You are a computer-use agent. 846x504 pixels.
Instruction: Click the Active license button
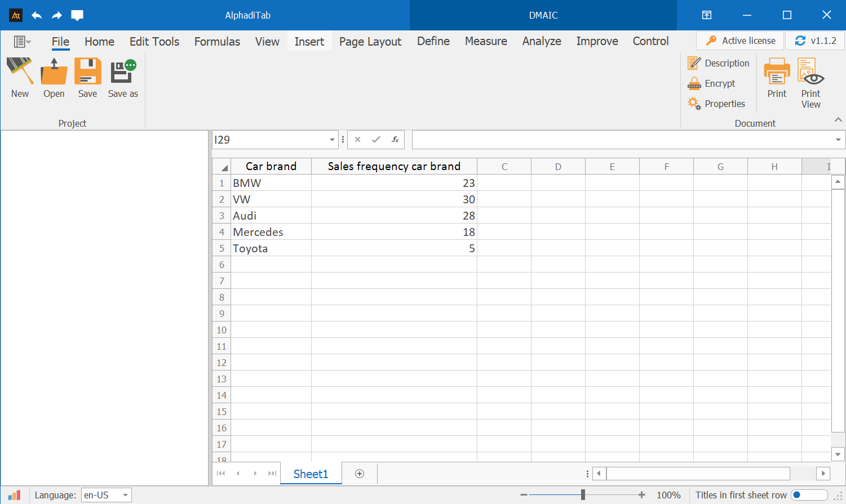740,41
